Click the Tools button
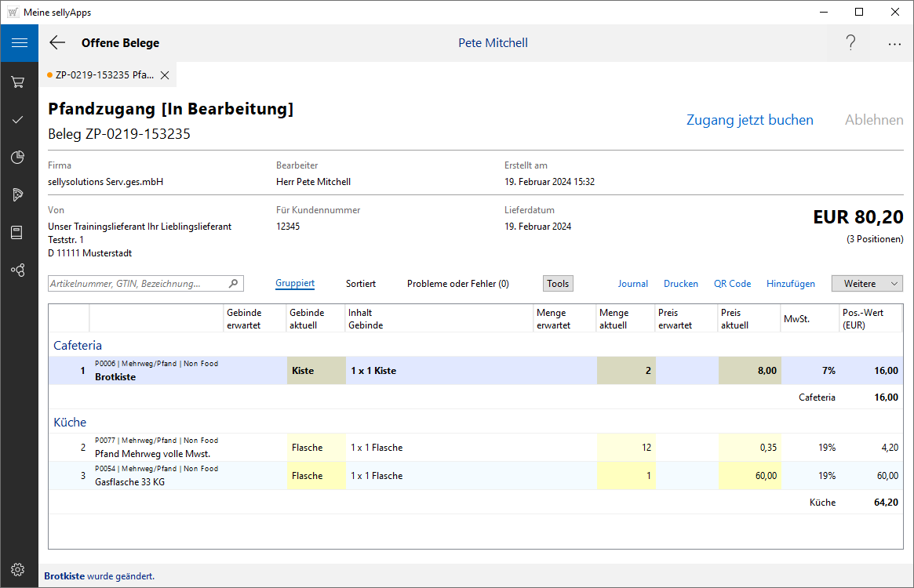Screen dimensions: 914x588 (x=558, y=284)
